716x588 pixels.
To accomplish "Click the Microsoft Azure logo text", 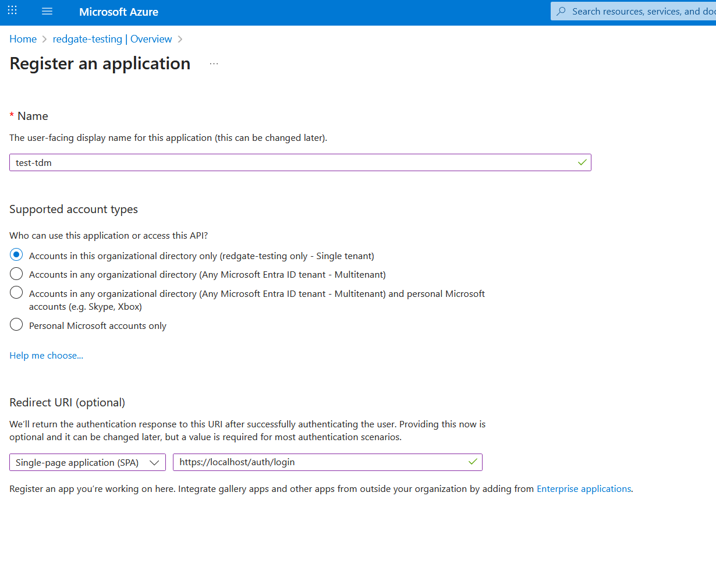I will pyautogui.click(x=119, y=12).
